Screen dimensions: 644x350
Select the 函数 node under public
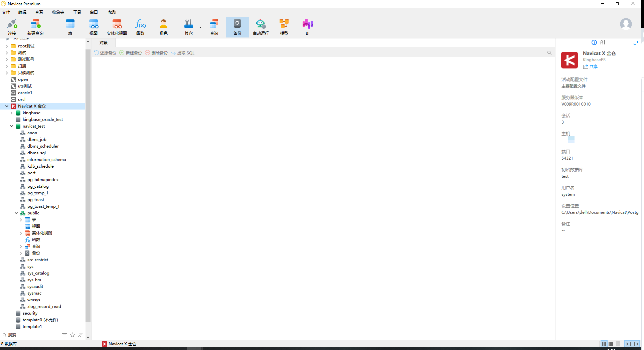(x=36, y=240)
